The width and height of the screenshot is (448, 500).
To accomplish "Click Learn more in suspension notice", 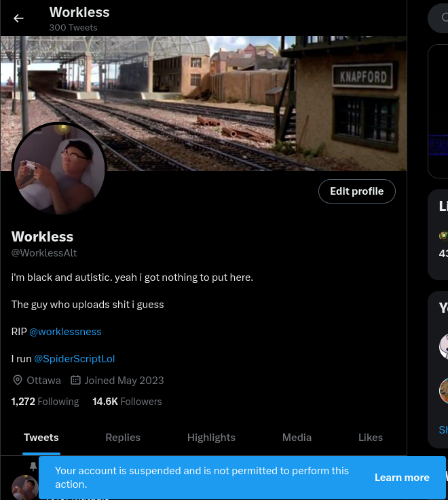I will (402, 478).
